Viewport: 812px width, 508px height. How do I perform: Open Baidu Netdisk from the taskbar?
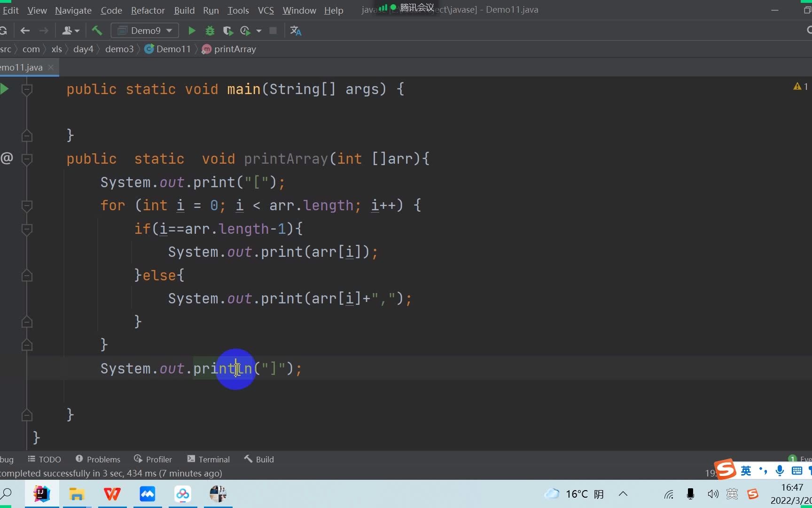click(183, 494)
